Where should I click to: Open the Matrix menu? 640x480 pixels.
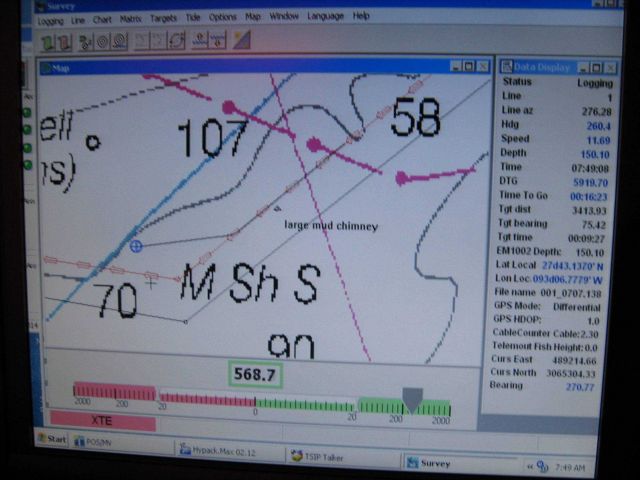[x=131, y=19]
